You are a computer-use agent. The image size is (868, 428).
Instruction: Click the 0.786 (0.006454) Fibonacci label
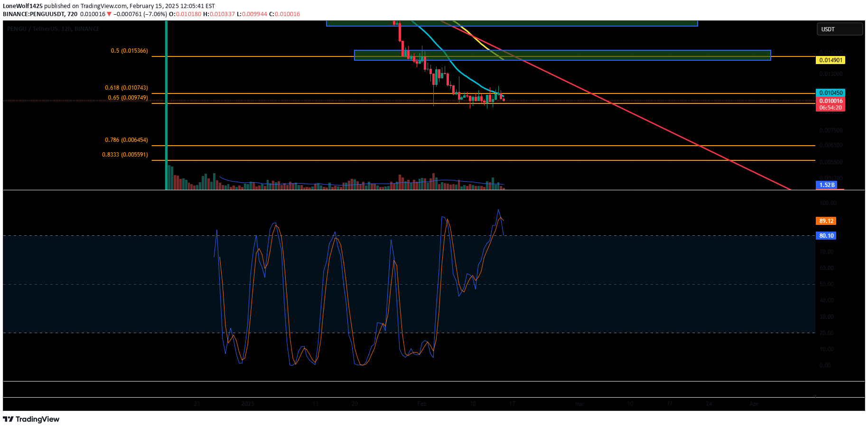(126, 140)
